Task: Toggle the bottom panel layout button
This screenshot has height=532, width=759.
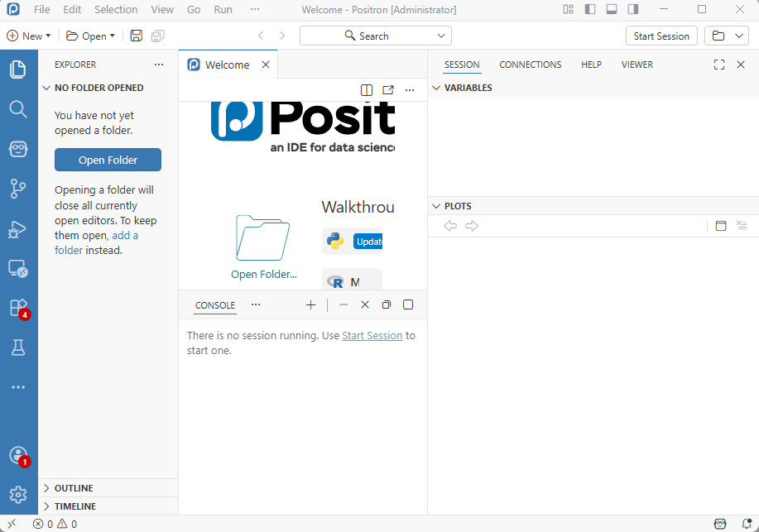Action: (x=611, y=10)
